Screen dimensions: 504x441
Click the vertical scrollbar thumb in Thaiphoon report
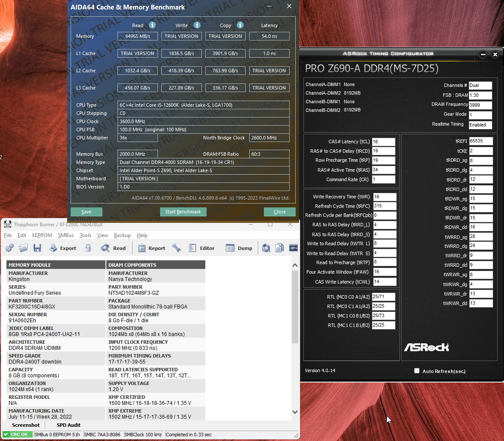coord(295,307)
